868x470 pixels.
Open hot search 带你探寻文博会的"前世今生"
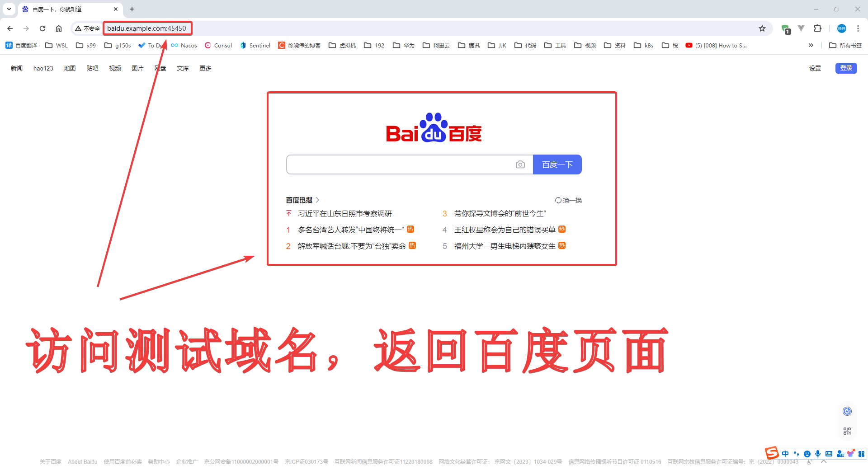(500, 213)
